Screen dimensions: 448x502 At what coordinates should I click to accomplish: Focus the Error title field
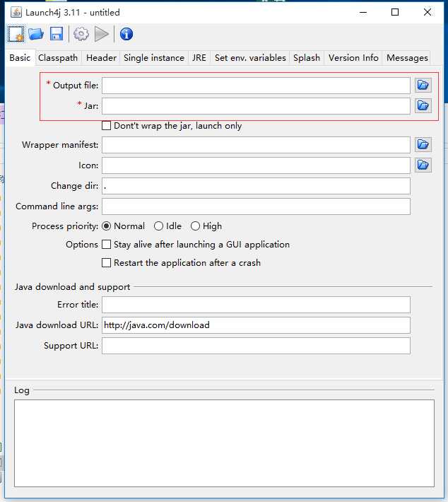(x=256, y=305)
